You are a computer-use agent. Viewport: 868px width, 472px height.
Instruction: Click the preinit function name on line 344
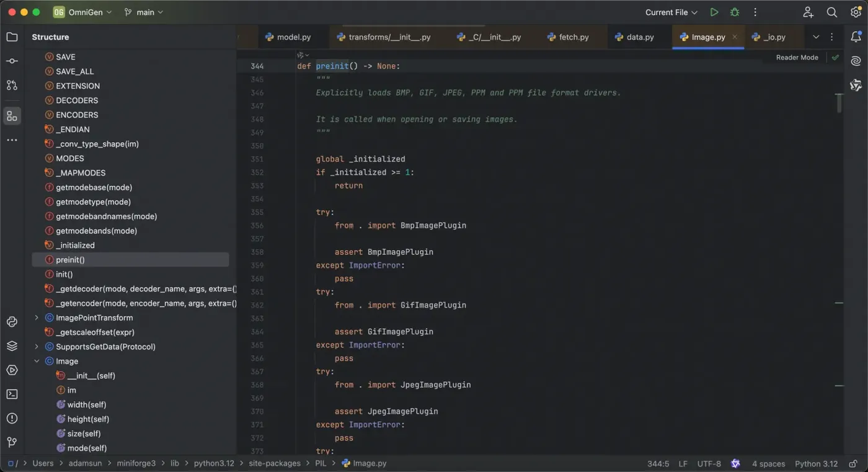tap(332, 66)
